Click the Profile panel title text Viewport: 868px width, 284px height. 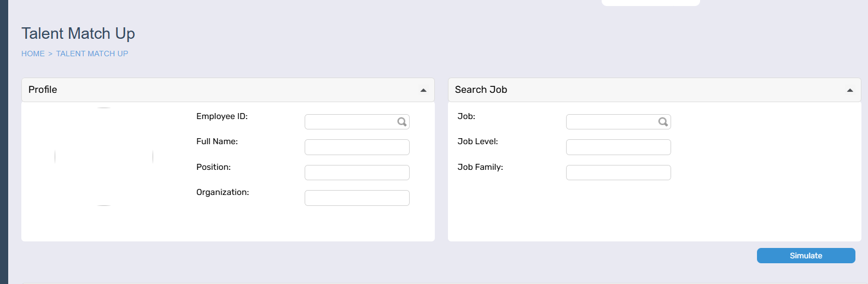click(43, 90)
